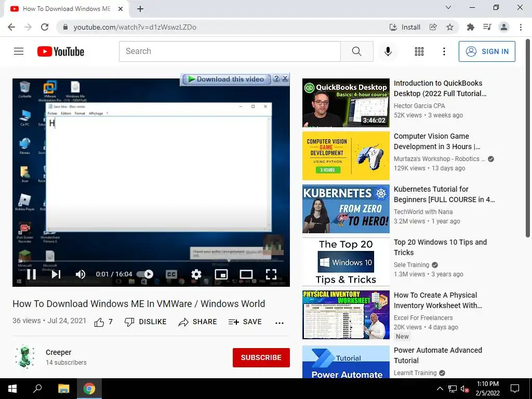Screen dimensions: 532x399
Task: Bookmark this tab with star icon
Action: (x=450, y=27)
